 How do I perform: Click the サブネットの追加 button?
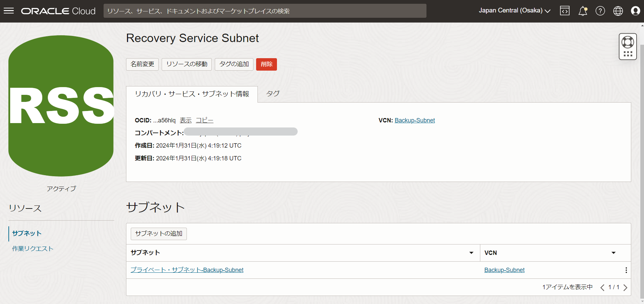point(159,234)
